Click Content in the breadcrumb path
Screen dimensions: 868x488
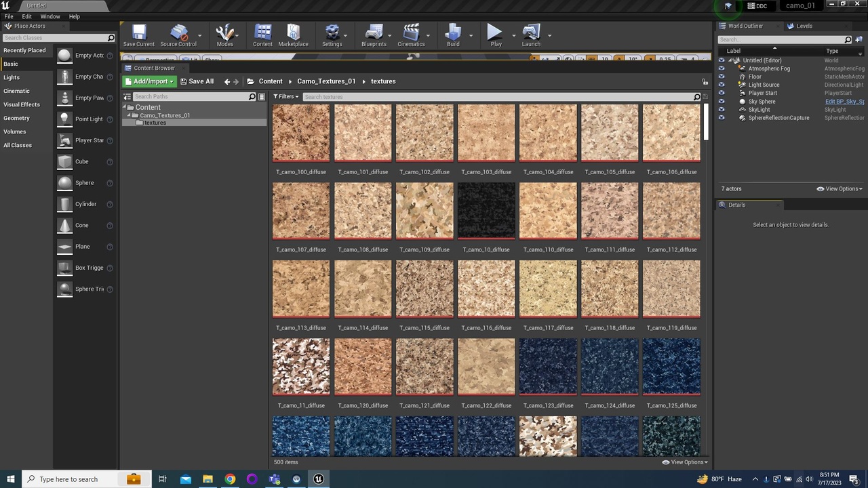click(271, 81)
